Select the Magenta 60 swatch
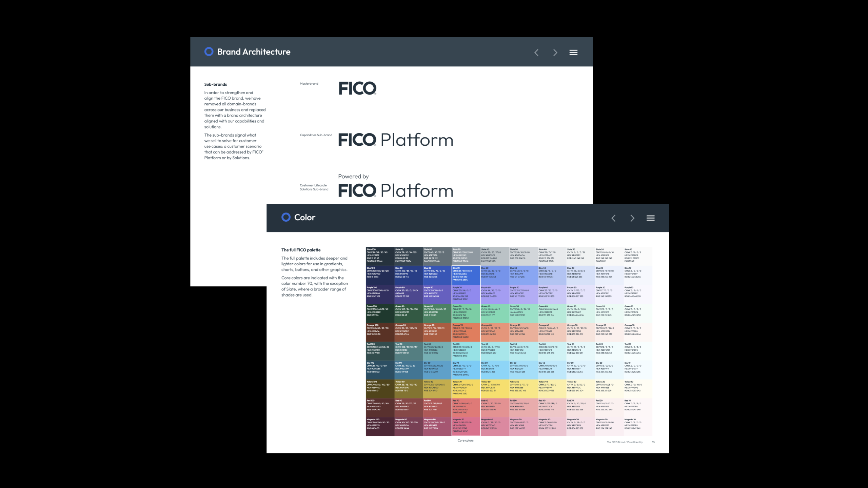The image size is (868, 488). [495, 427]
